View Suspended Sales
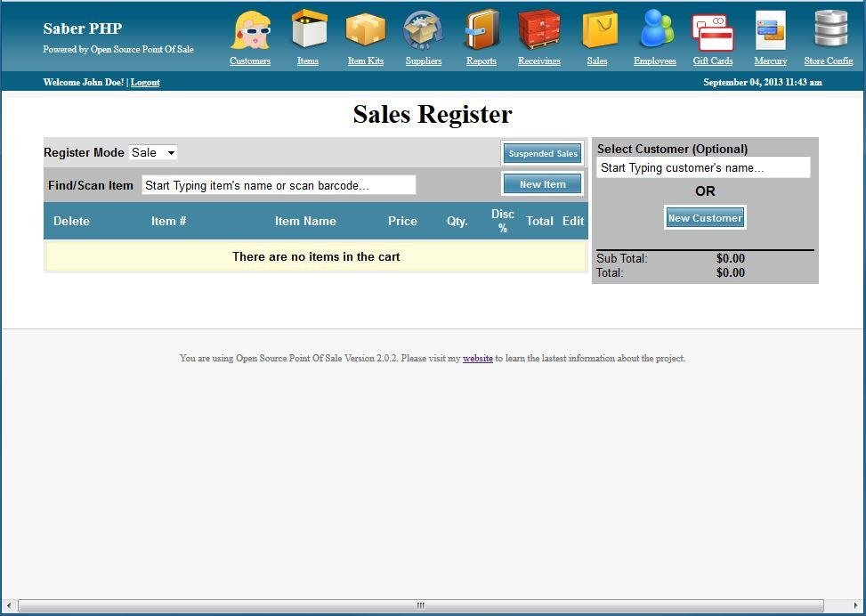The height and width of the screenshot is (616, 866). [x=542, y=152]
